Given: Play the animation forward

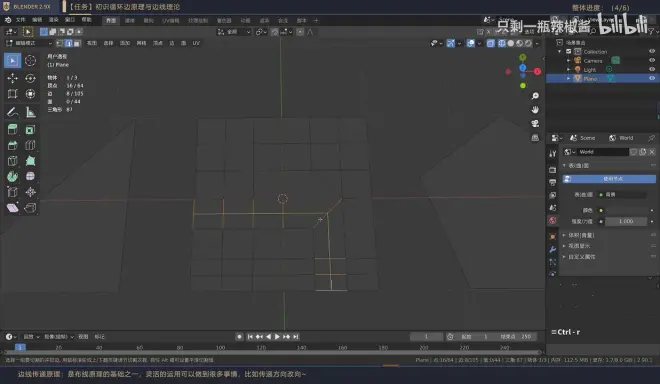Looking at the screenshot, I should 277,336.
